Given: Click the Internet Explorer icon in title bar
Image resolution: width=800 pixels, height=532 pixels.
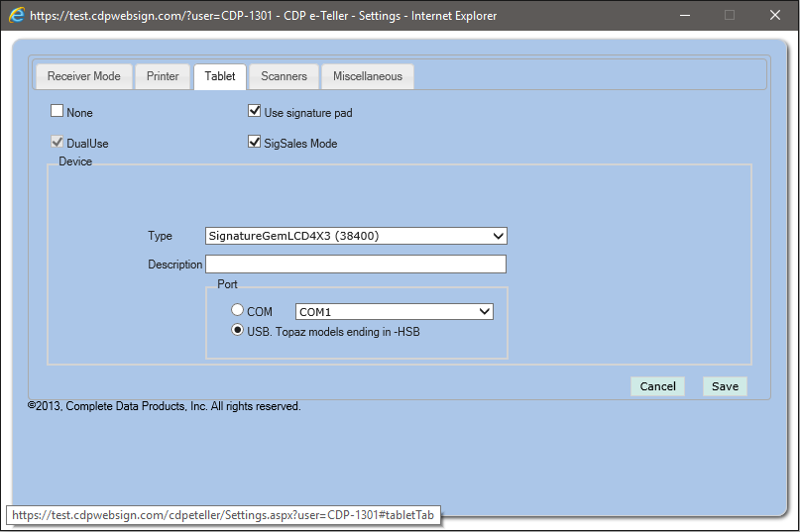Looking at the screenshot, I should pos(17,16).
